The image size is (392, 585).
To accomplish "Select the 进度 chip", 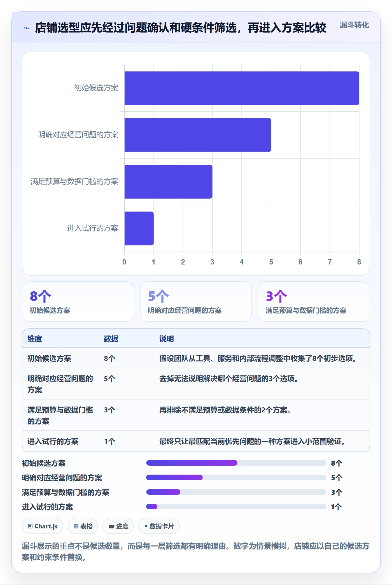I will pyautogui.click(x=118, y=526).
